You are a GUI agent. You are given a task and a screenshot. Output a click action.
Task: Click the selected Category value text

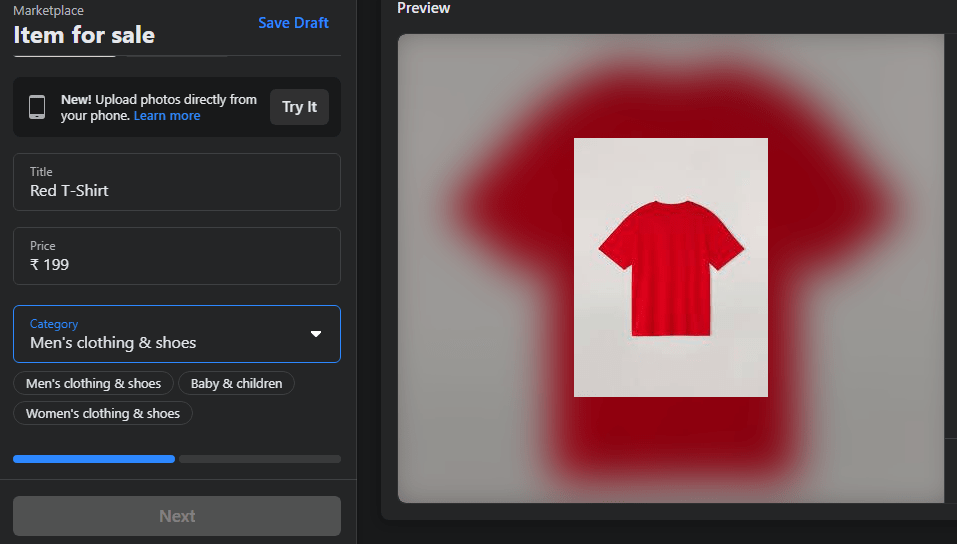(x=113, y=343)
